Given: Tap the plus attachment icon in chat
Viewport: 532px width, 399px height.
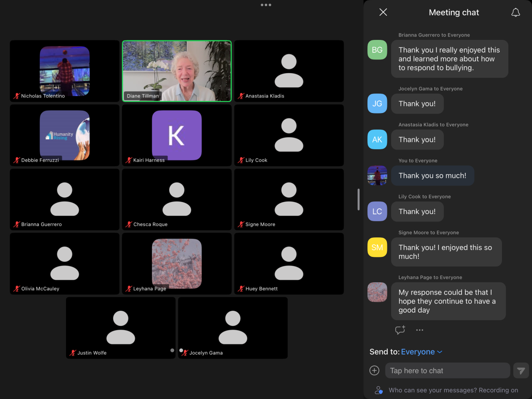Looking at the screenshot, I should (374, 370).
